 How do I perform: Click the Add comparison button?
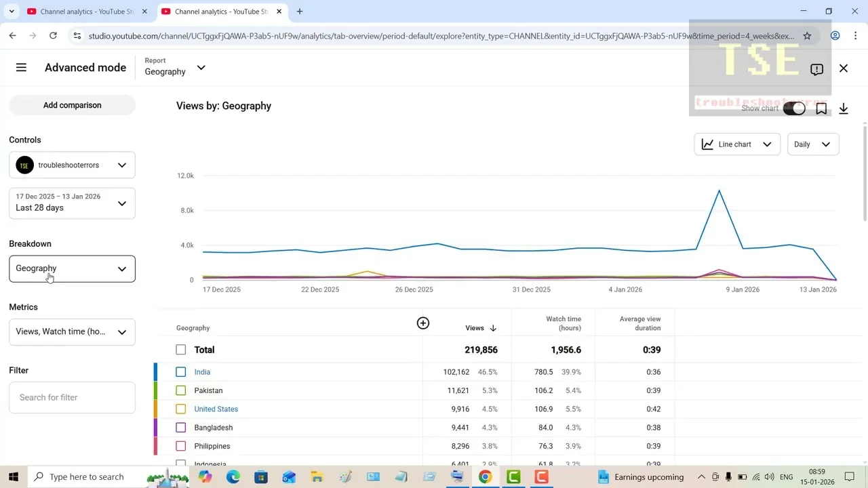72,105
